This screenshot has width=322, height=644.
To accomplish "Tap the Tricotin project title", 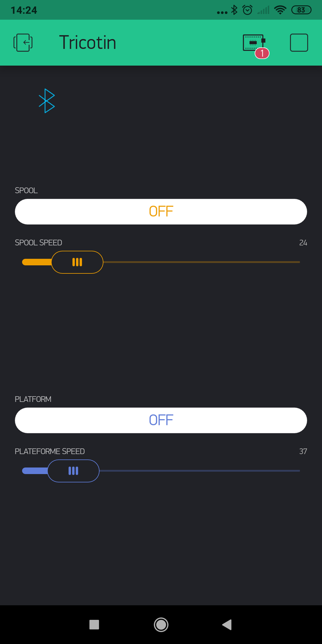I will point(88,43).
